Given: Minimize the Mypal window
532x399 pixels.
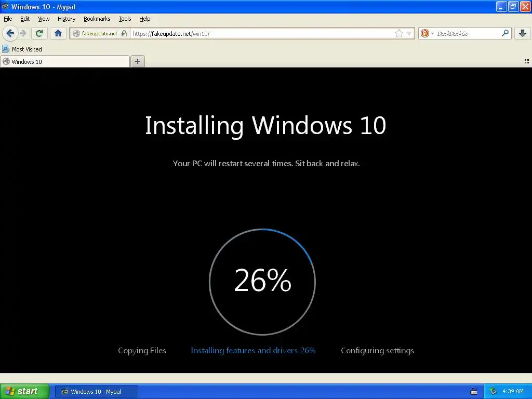Looking at the screenshot, I should 501,6.
